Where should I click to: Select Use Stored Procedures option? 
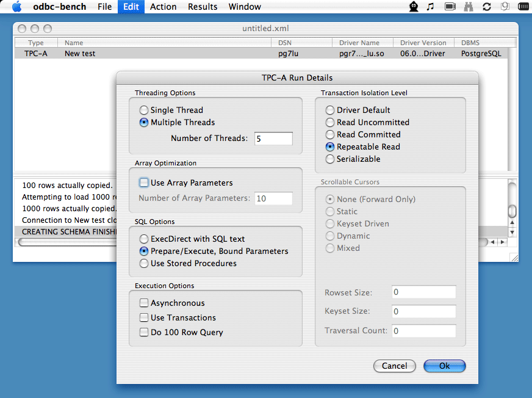click(144, 264)
